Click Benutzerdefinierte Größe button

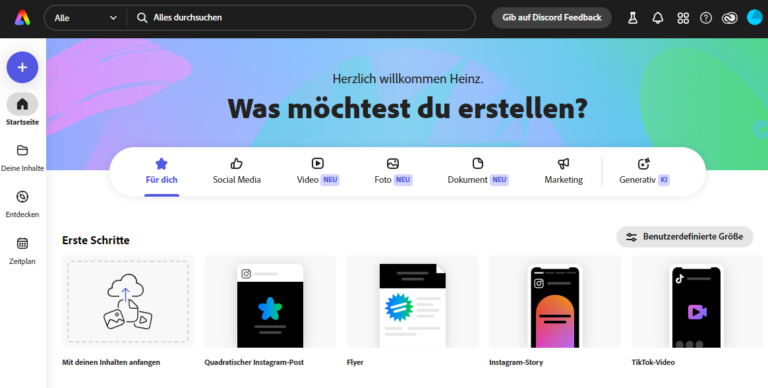tap(684, 237)
